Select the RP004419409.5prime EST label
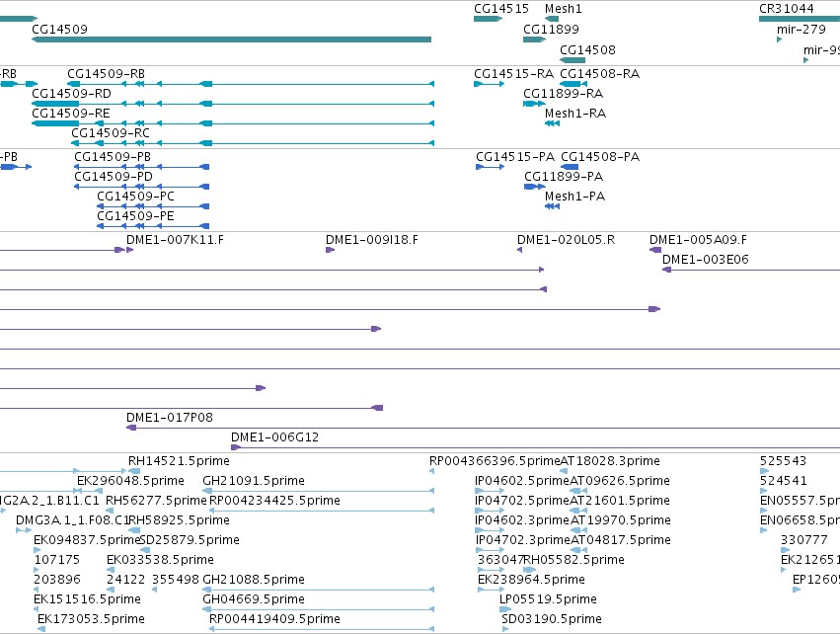 click(274, 619)
